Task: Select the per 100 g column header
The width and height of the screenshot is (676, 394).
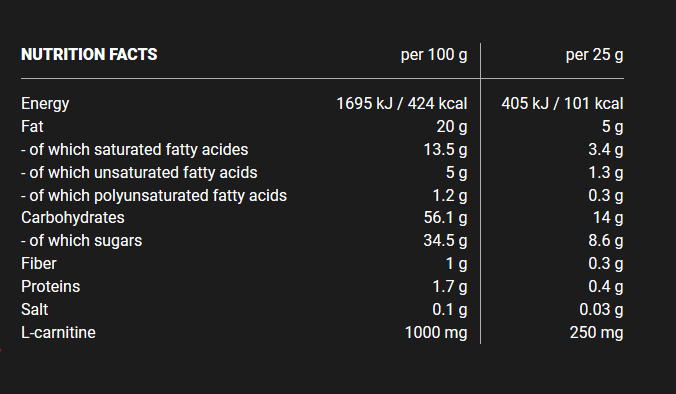Action: 434,55
